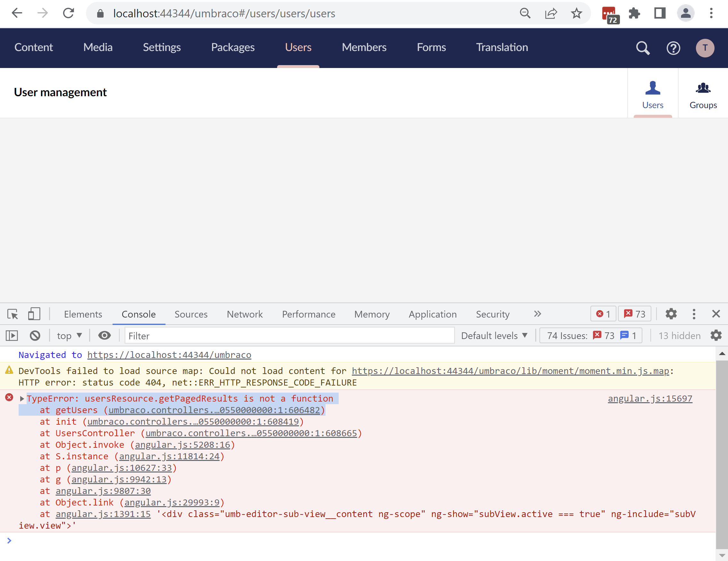Activate the inspect element picker

tap(13, 314)
